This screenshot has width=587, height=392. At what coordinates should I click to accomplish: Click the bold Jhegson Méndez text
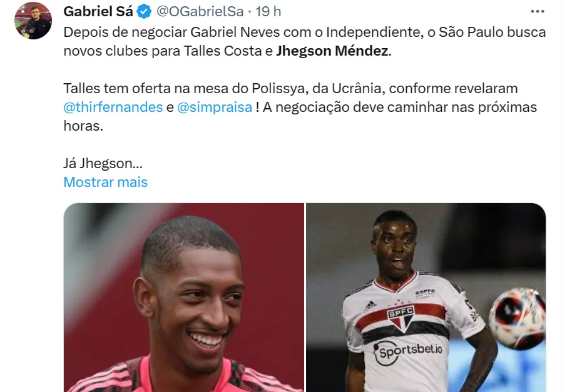(332, 51)
